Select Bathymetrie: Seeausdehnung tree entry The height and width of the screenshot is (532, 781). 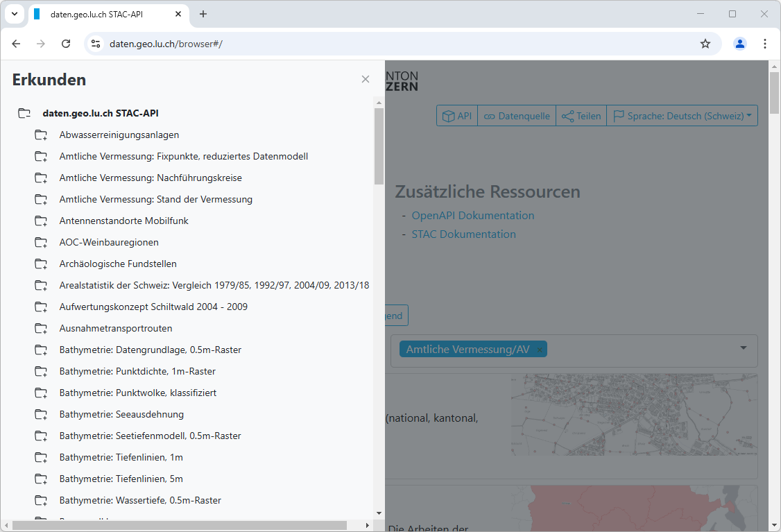(x=121, y=415)
